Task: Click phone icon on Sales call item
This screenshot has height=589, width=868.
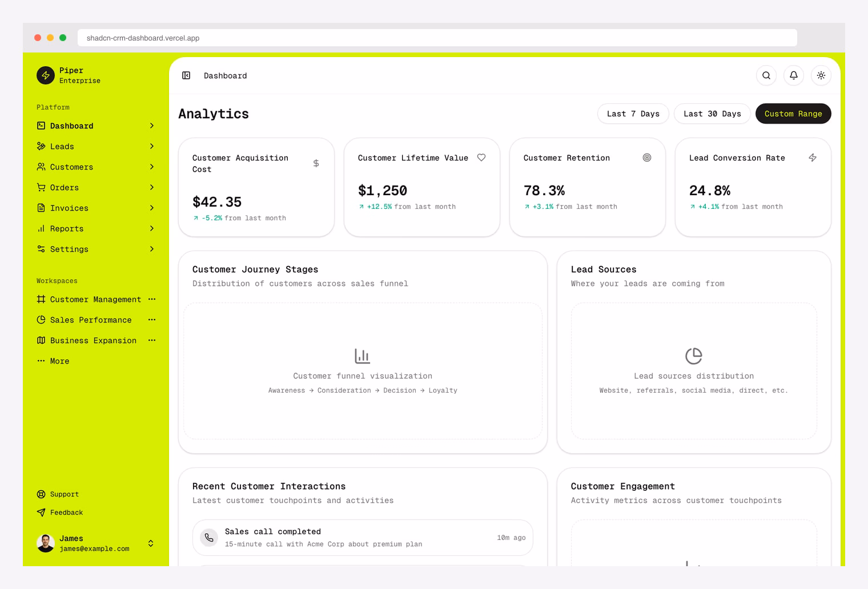Action: coord(209,538)
